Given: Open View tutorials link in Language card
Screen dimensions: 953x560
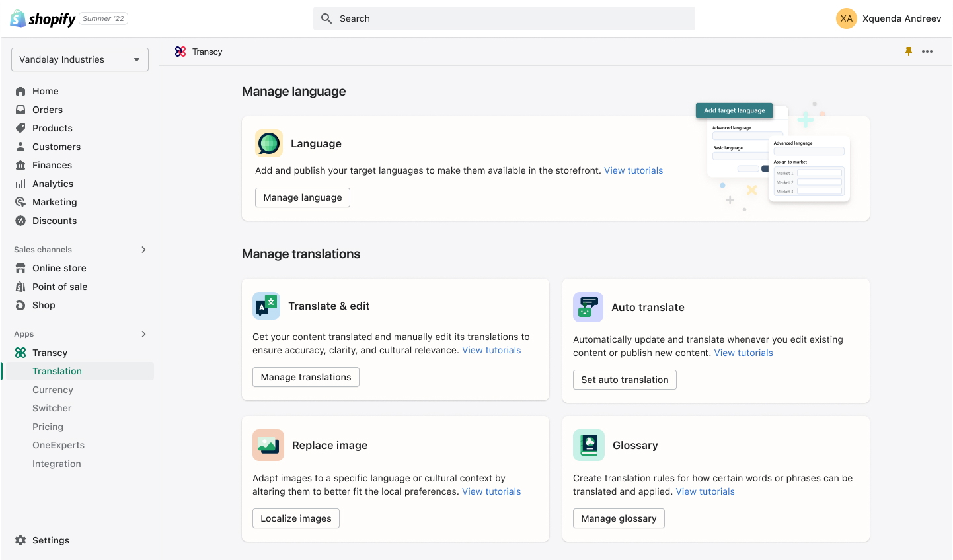Looking at the screenshot, I should coord(633,170).
